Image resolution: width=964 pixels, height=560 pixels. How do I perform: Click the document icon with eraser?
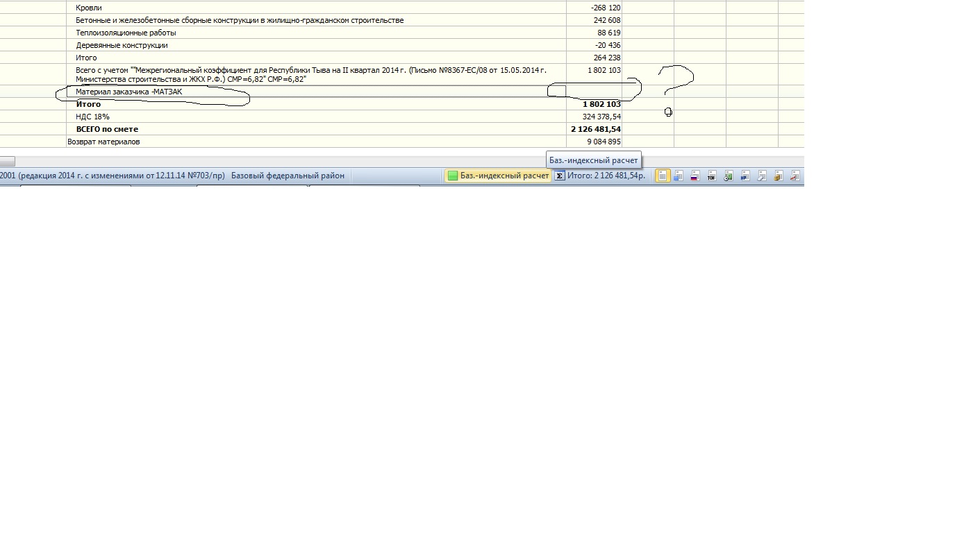point(761,176)
